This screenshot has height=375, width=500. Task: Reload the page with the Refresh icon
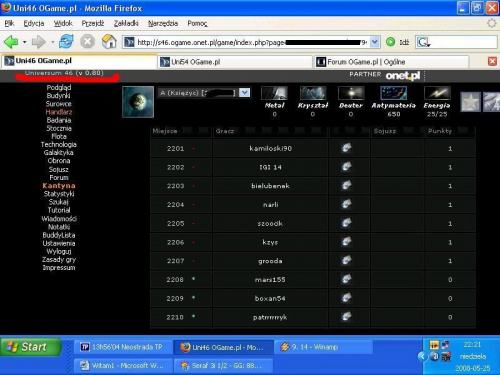tap(66, 42)
